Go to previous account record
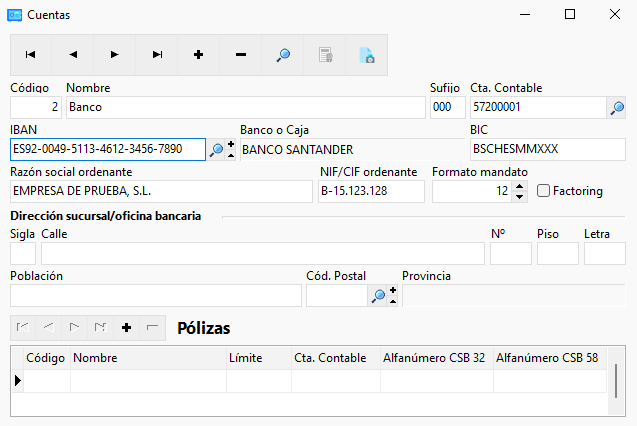 click(x=73, y=55)
